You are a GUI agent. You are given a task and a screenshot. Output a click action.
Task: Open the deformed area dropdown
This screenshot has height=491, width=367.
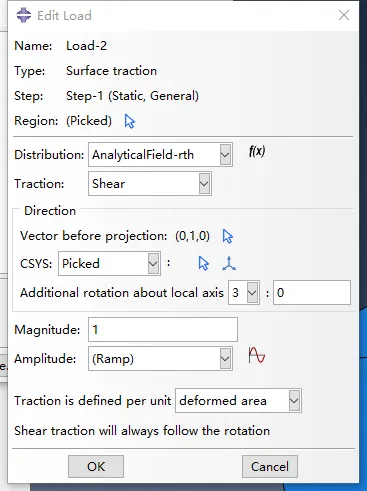[x=294, y=400]
